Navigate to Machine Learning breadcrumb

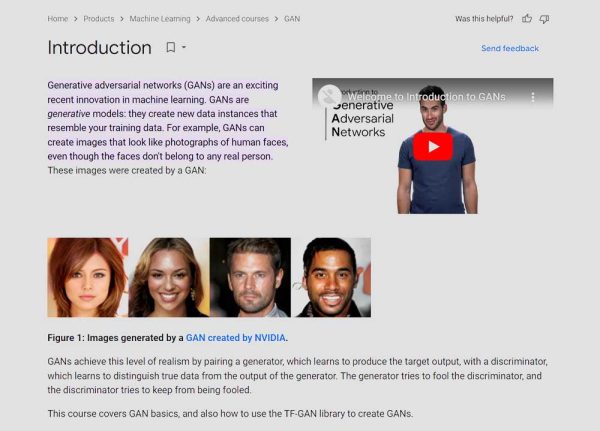(x=160, y=19)
